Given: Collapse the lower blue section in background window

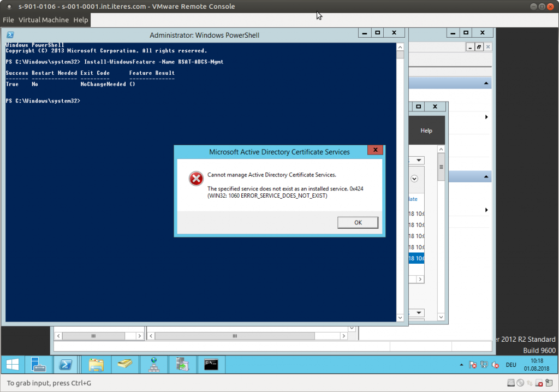Looking at the screenshot, I should tap(486, 176).
